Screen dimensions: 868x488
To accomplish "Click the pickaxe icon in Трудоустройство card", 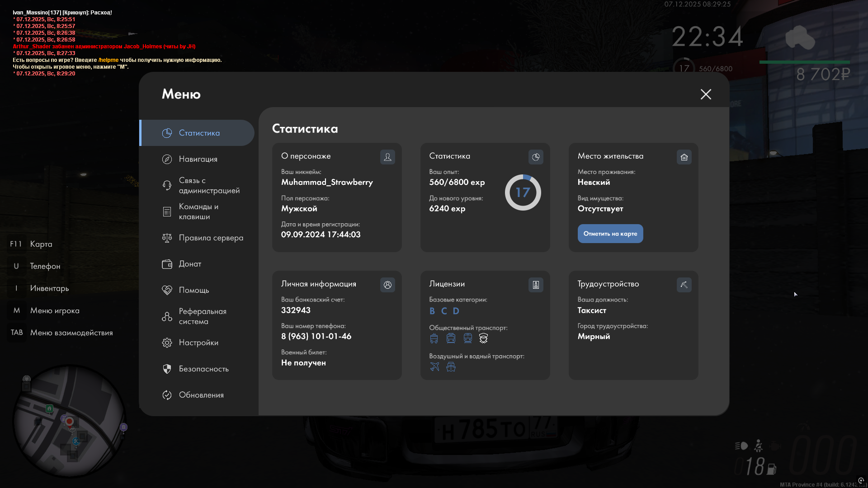I will [x=684, y=285].
